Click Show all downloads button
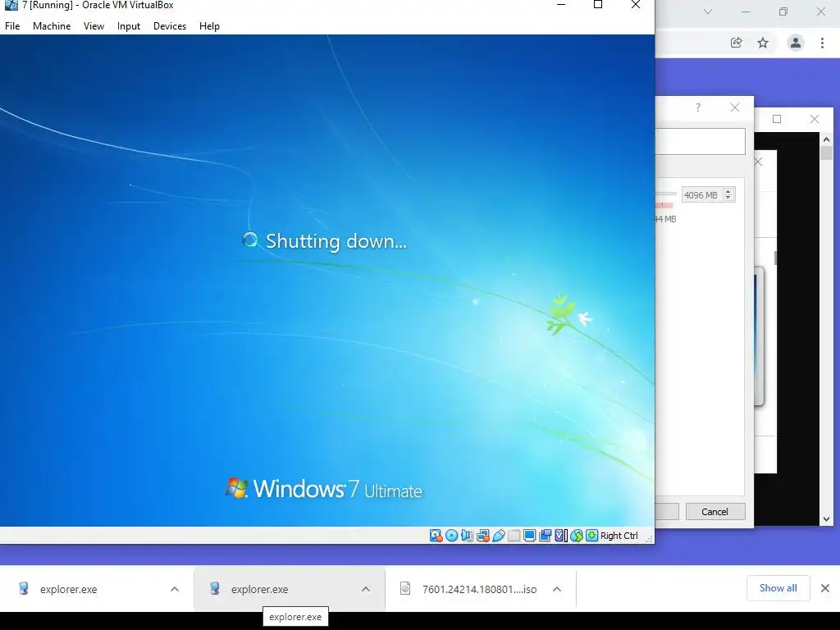Screen dimensions: 840x630 778,588
